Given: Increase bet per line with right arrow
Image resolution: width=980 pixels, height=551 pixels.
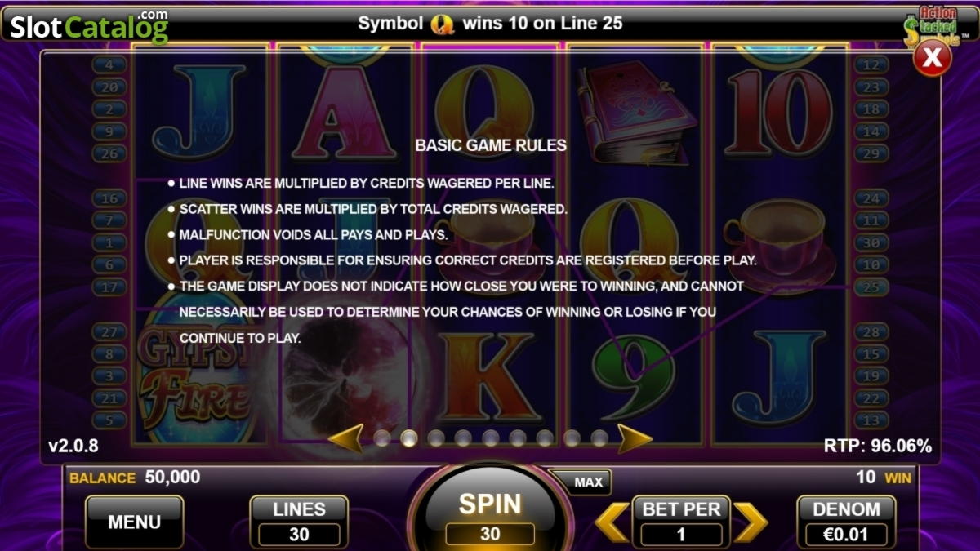Looking at the screenshot, I should click(x=751, y=522).
